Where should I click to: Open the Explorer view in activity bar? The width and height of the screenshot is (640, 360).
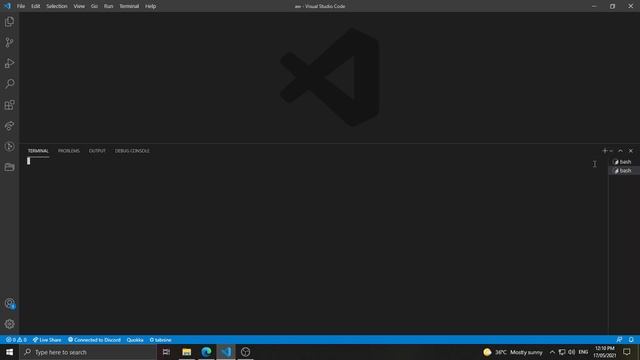[x=9, y=22]
